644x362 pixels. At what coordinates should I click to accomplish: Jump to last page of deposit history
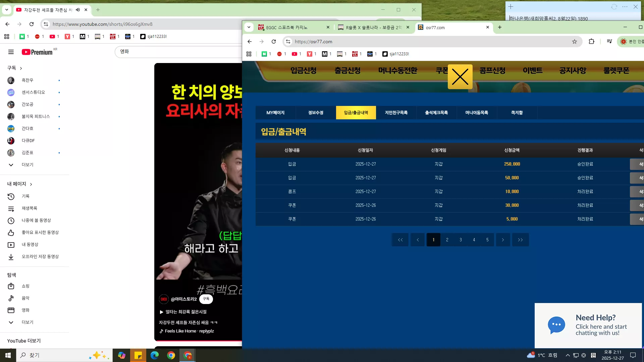point(520,240)
